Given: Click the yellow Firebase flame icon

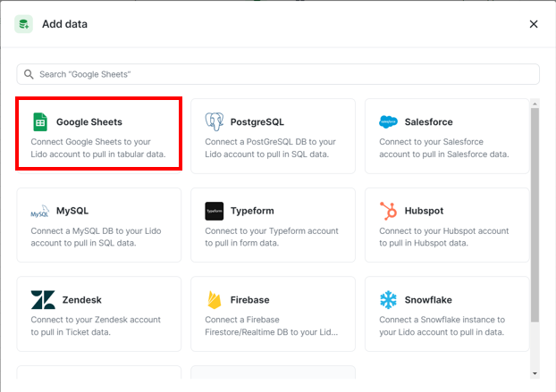Looking at the screenshot, I should 215,300.
